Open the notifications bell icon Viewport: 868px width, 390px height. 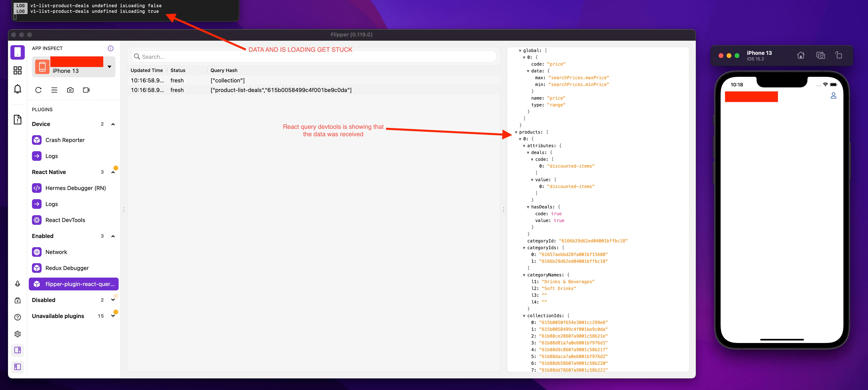(18, 89)
